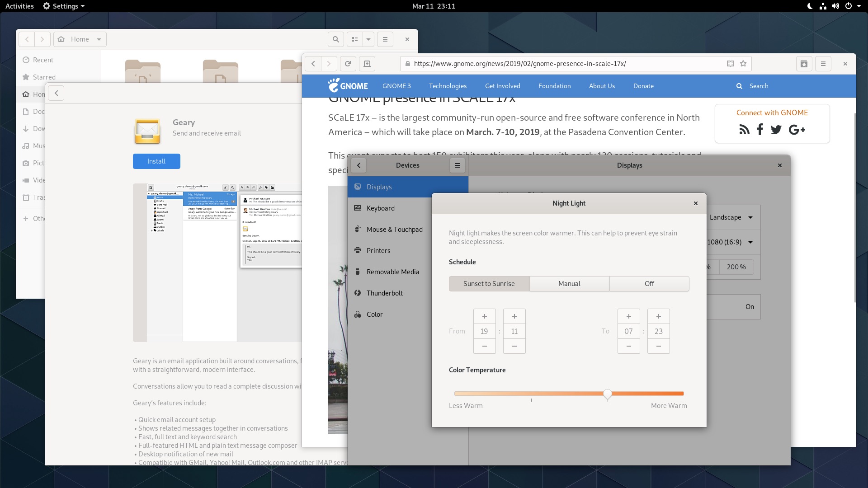868x488 pixels.
Task: Turn night light schedule Off
Action: pos(649,284)
